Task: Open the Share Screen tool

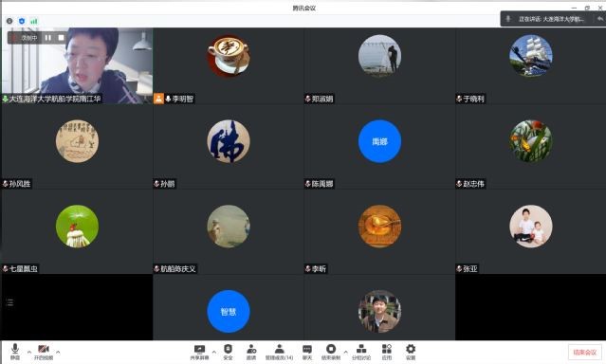Action: click(199, 352)
